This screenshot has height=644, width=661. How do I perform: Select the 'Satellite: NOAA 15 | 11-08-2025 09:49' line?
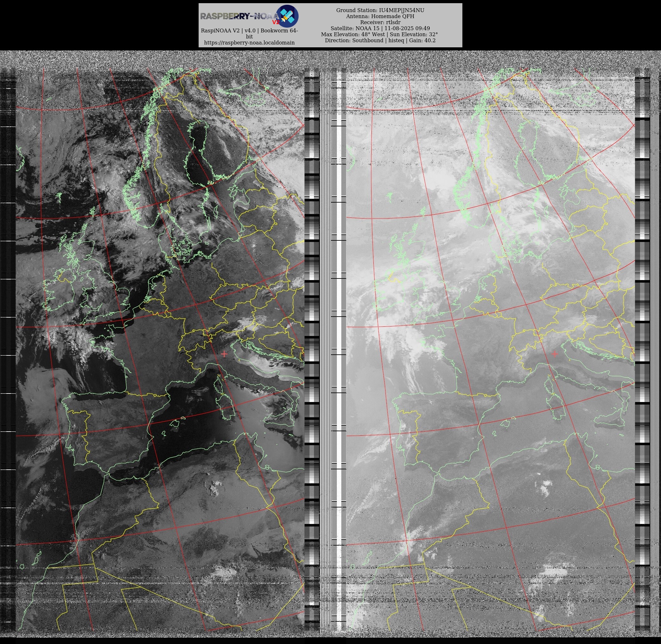[x=380, y=28]
